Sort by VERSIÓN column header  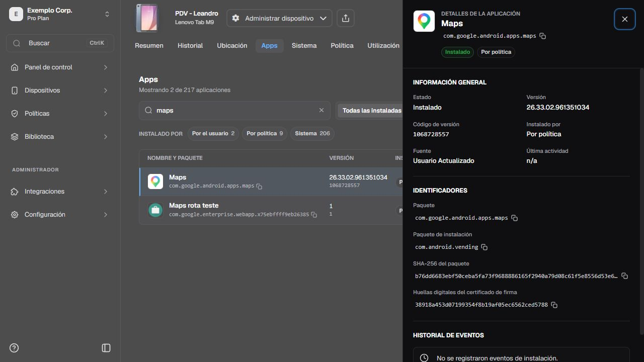341,158
